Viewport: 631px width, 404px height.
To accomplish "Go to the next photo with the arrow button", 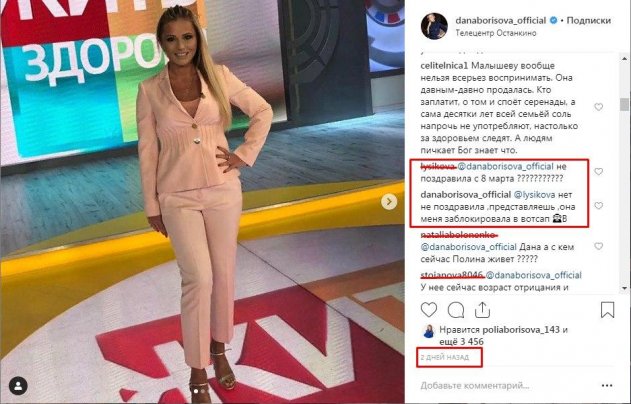I will tap(389, 201).
